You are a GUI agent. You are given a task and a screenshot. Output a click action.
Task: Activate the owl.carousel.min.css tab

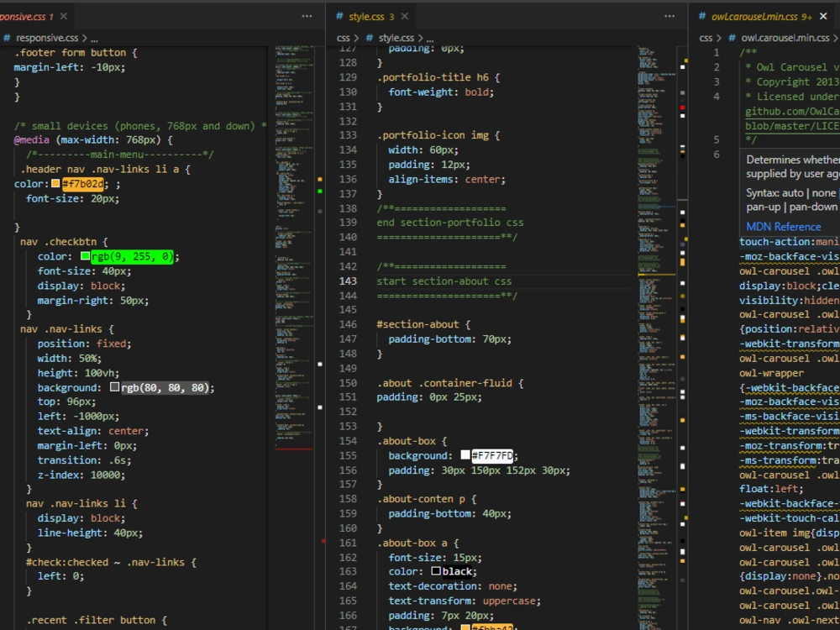pos(753,17)
